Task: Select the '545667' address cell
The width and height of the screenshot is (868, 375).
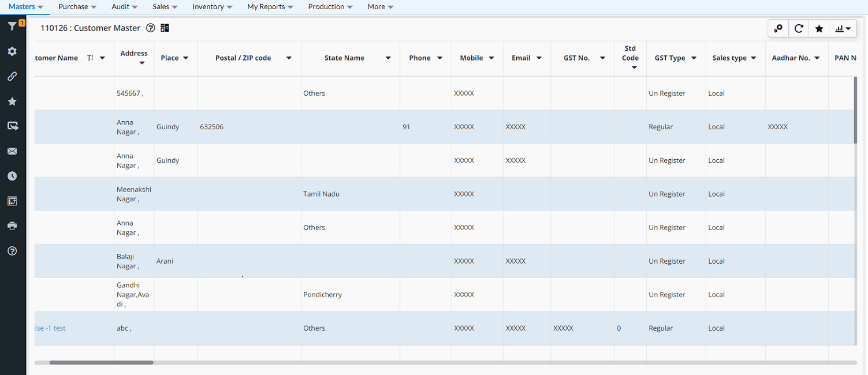Action: pyautogui.click(x=134, y=93)
